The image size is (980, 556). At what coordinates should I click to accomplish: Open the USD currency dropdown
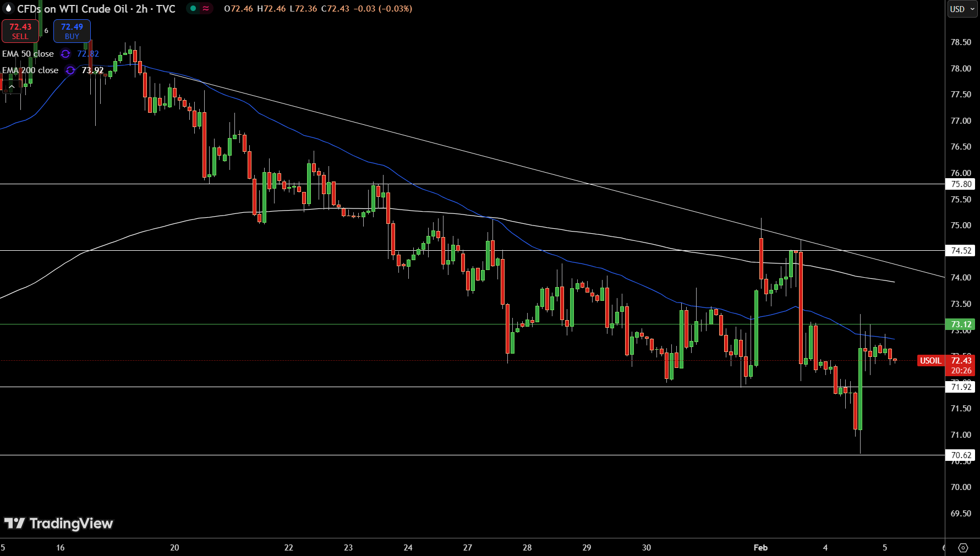pyautogui.click(x=962, y=9)
